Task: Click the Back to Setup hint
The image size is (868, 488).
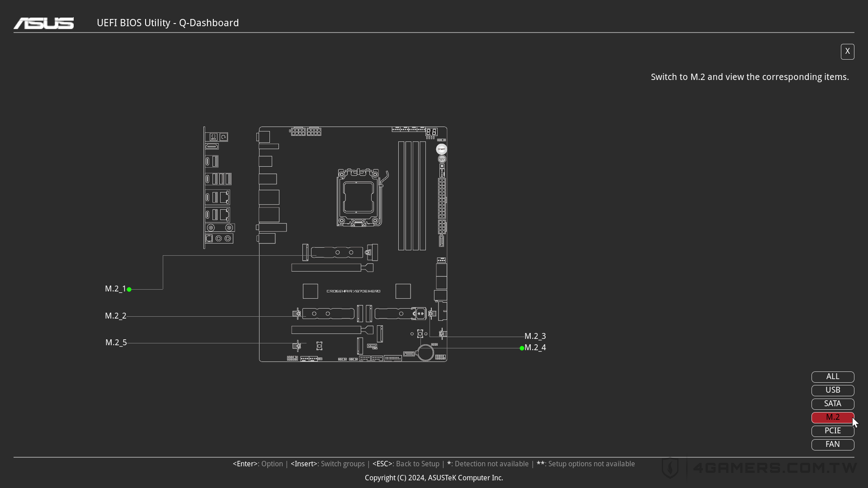Action: (x=406, y=464)
